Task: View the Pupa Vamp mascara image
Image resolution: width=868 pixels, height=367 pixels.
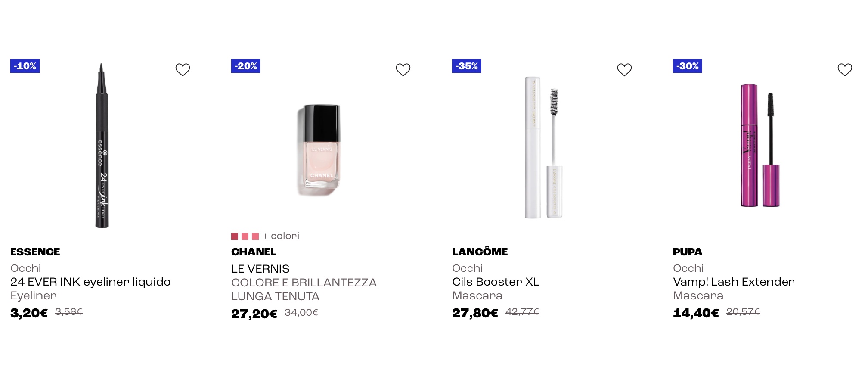Action: [760, 145]
